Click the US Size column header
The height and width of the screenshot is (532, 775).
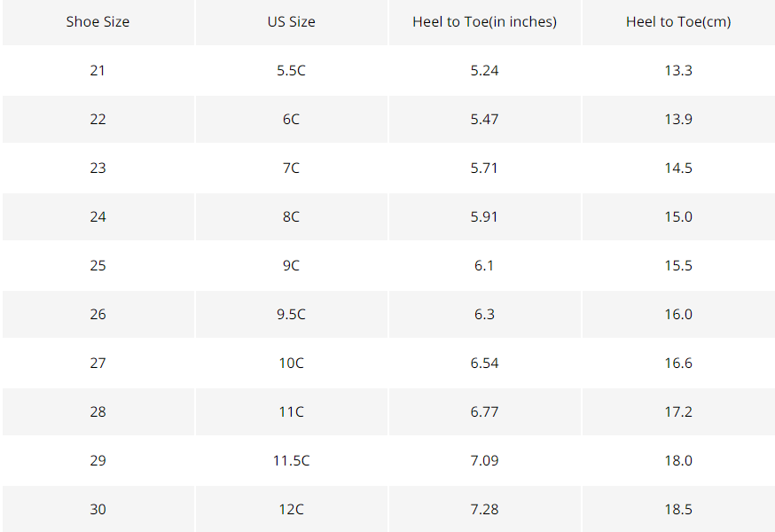pos(291,22)
